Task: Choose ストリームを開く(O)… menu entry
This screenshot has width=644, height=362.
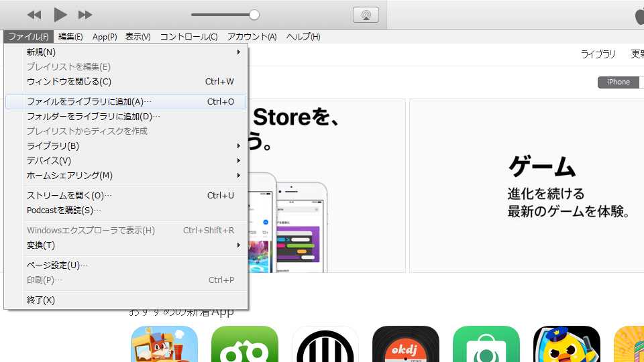Action: 125,195
